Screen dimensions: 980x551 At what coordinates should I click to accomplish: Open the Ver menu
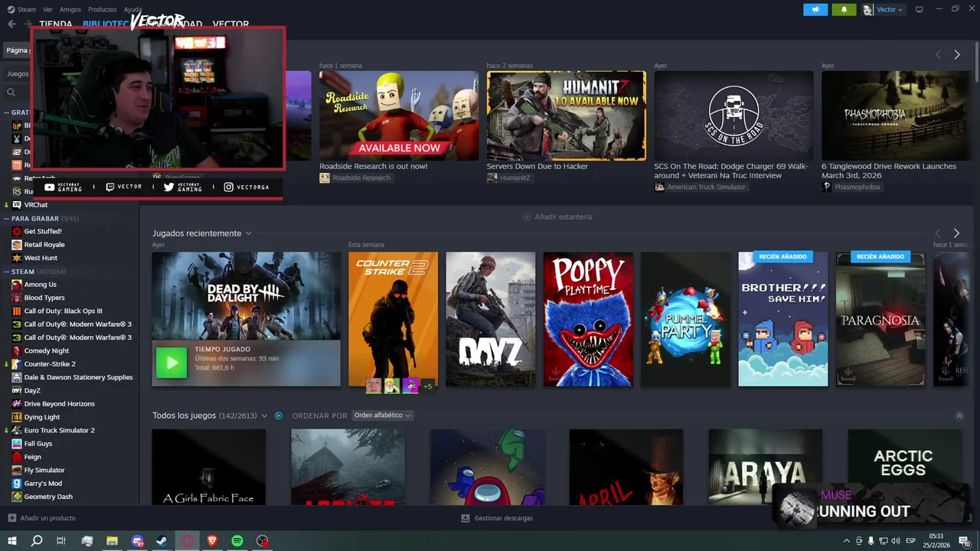47,9
